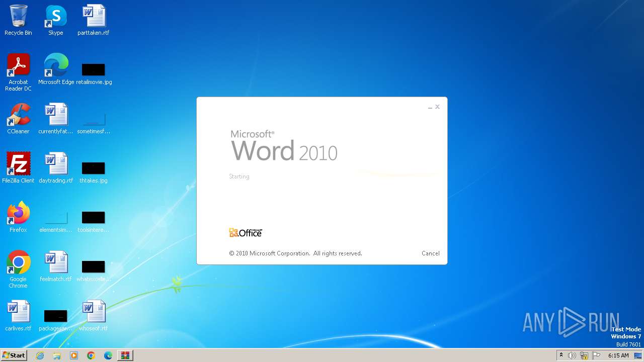Select the carlives.rtf document
644x362 pixels.
[18, 316]
